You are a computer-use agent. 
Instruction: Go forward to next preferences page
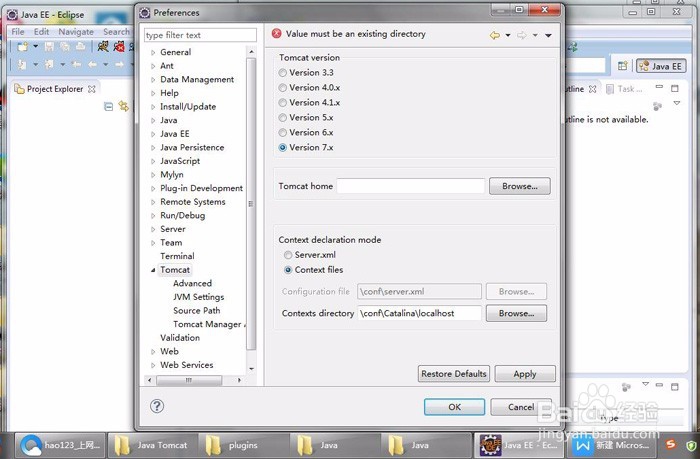(521, 35)
